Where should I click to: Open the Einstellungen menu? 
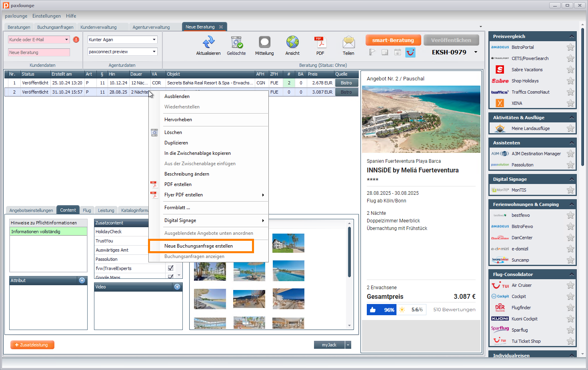point(46,16)
